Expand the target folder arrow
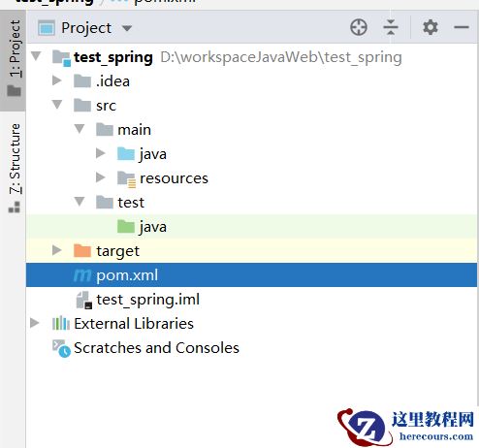 [57, 250]
